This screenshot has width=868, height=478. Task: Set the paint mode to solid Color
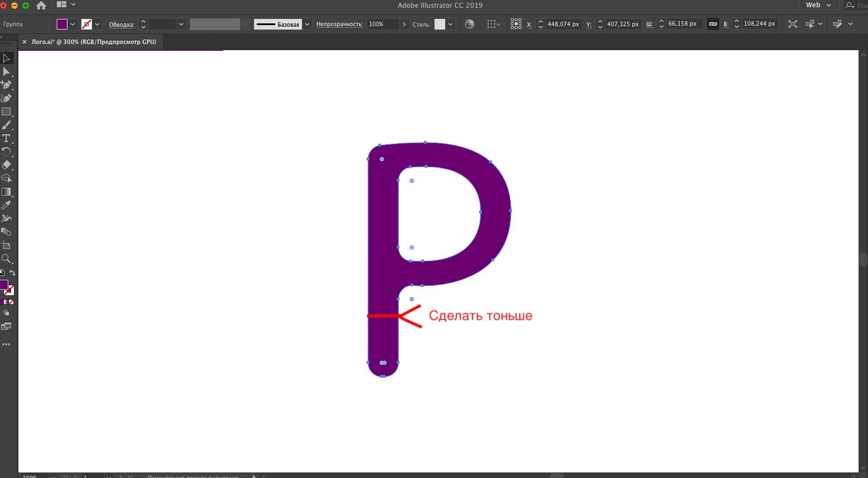click(x=2, y=302)
